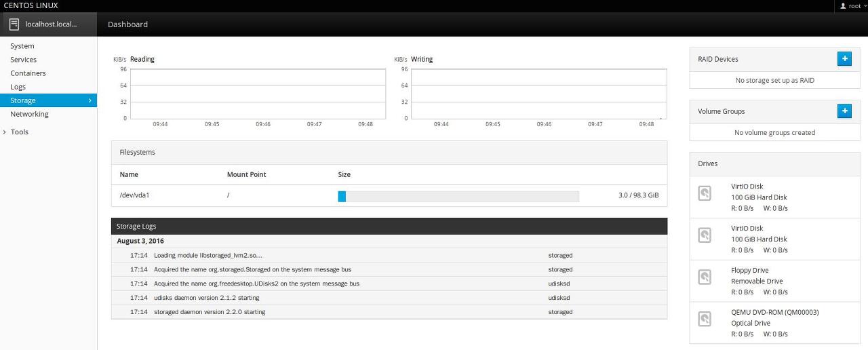This screenshot has height=350, width=868.
Task: Click the server icon beside localhost
Action: (x=14, y=24)
